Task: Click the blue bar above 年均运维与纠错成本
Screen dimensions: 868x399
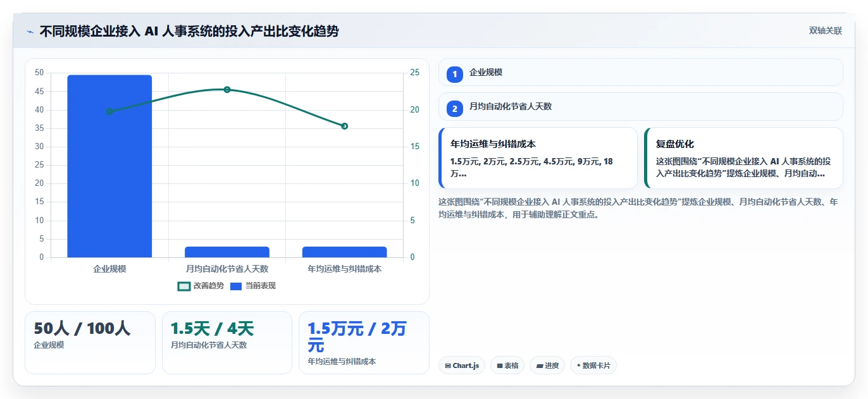Action: point(344,252)
